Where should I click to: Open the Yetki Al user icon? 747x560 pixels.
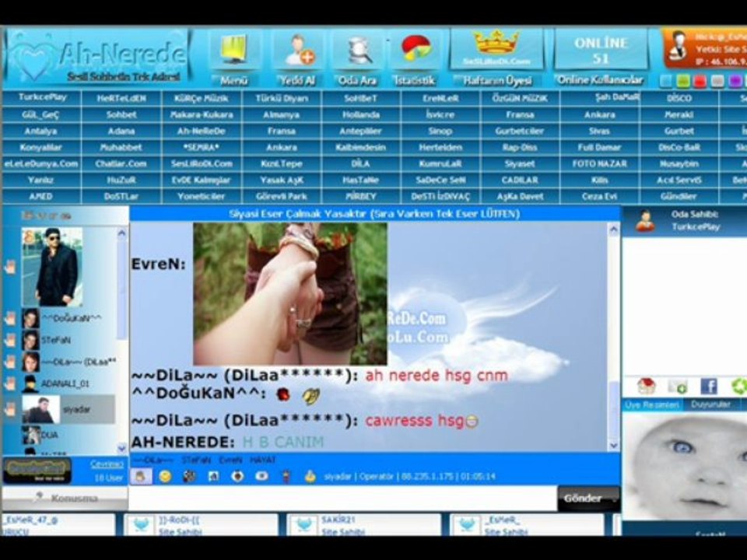coord(299,50)
